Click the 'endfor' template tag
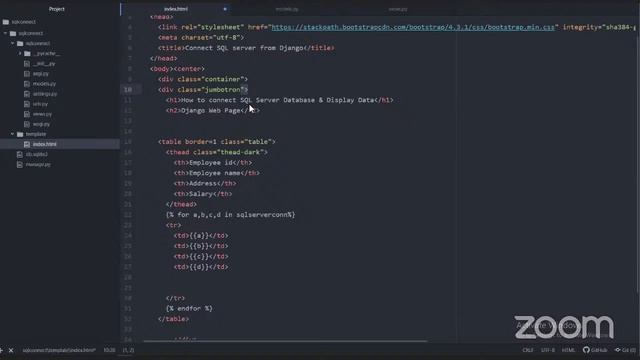The height and width of the screenshot is (360, 640). pyautogui.click(x=189, y=309)
